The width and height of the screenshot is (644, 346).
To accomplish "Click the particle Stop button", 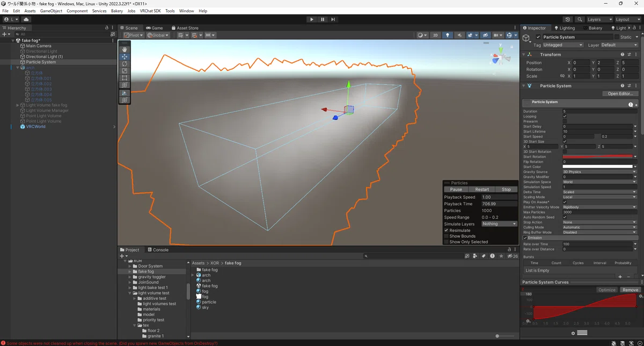I will point(506,189).
